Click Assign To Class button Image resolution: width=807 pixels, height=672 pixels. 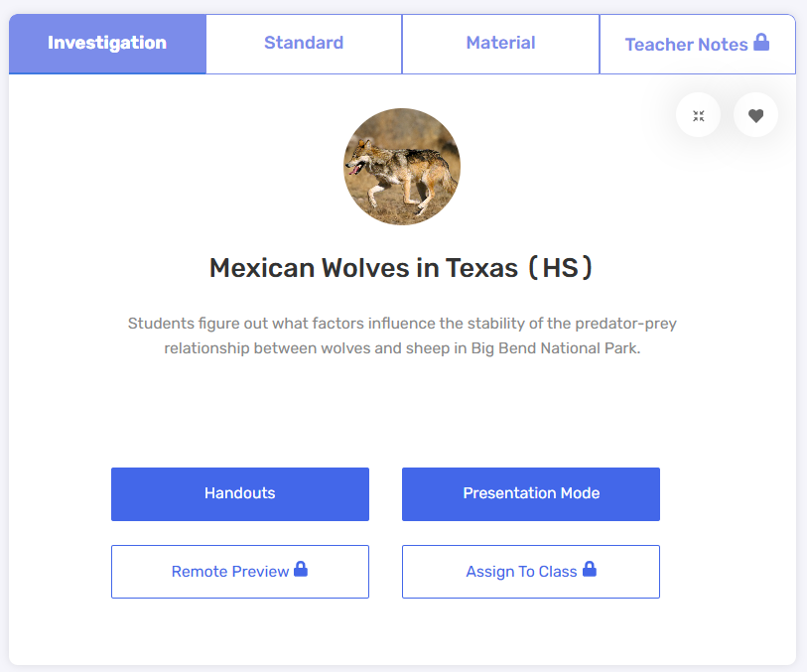pyautogui.click(x=531, y=572)
